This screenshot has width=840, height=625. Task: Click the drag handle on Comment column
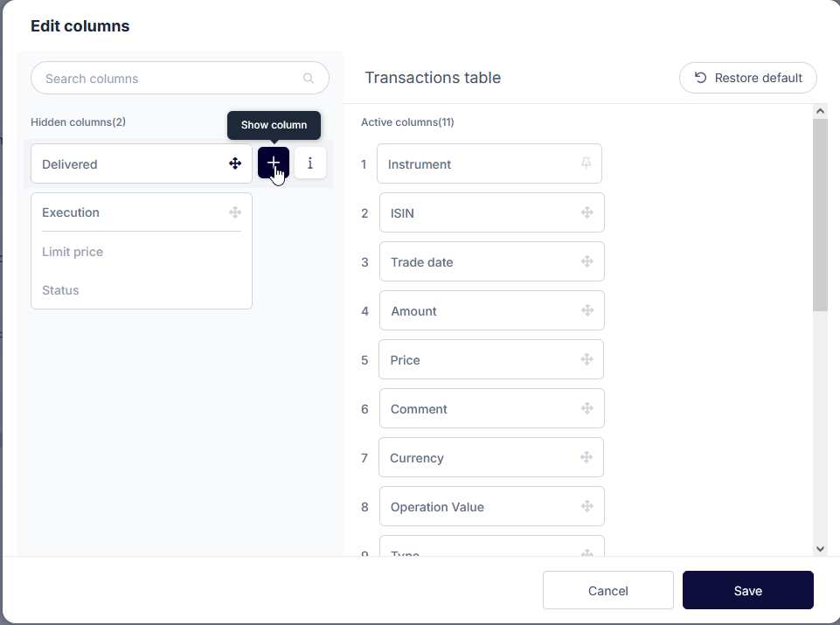(587, 408)
